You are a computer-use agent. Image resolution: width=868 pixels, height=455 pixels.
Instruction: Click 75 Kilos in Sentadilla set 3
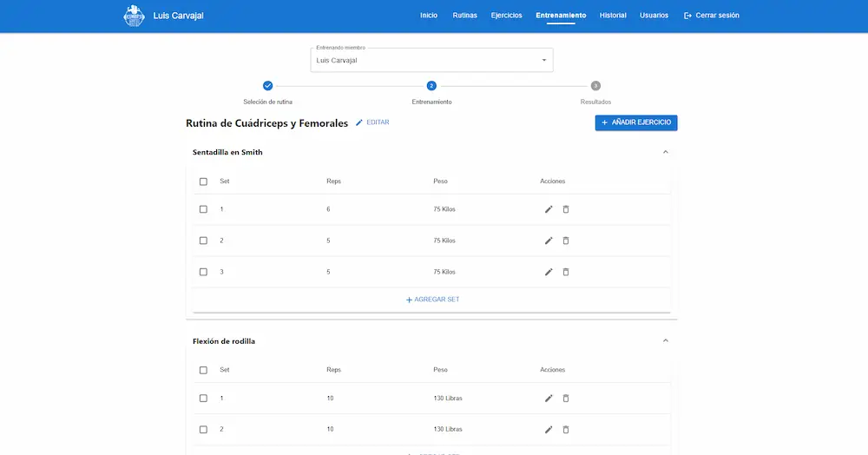[444, 272]
